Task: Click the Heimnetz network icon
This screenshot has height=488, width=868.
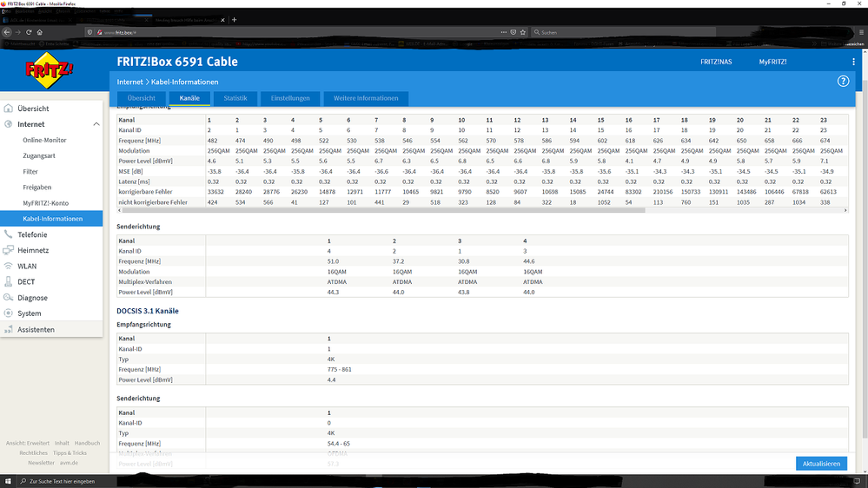Action: [9, 250]
